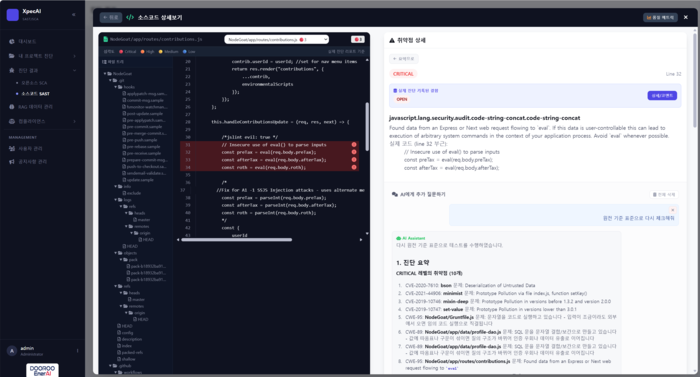
Task: Click the 사용자 관리 users icon
Action: click(x=12, y=148)
